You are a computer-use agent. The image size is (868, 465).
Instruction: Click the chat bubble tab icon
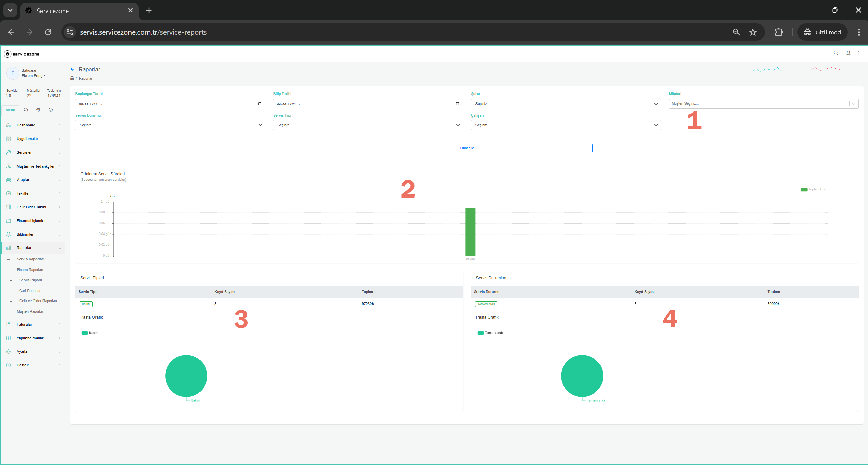pos(26,110)
